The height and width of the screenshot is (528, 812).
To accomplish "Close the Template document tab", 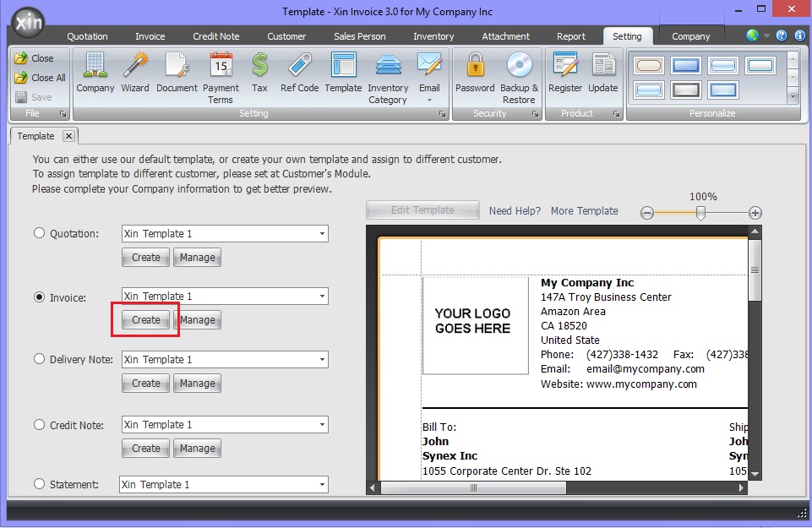I will pyautogui.click(x=68, y=136).
